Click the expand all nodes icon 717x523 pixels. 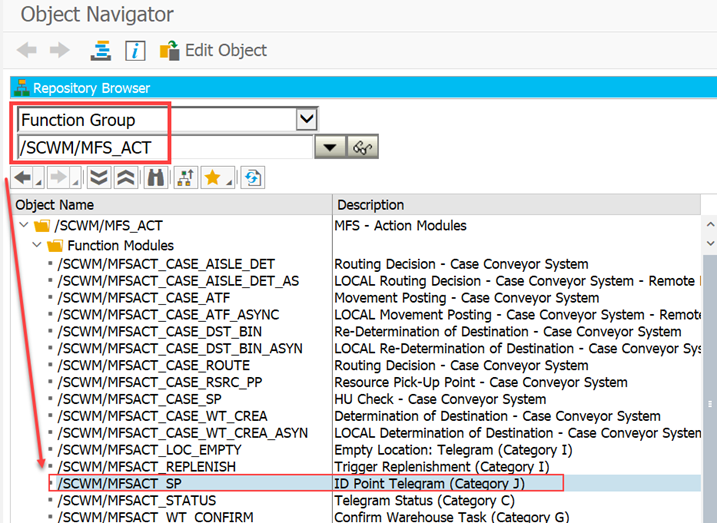(x=99, y=177)
